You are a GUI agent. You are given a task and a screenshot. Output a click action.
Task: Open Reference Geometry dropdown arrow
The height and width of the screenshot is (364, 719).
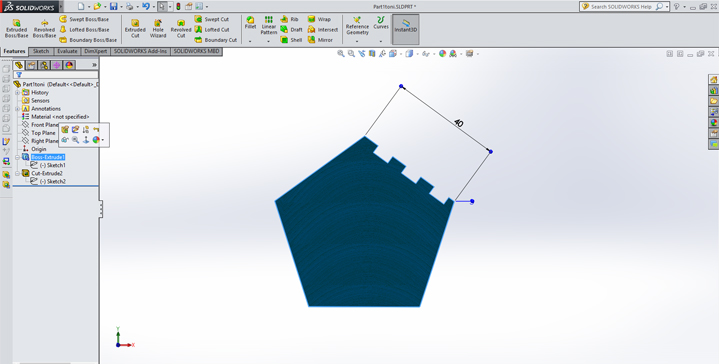tap(357, 41)
